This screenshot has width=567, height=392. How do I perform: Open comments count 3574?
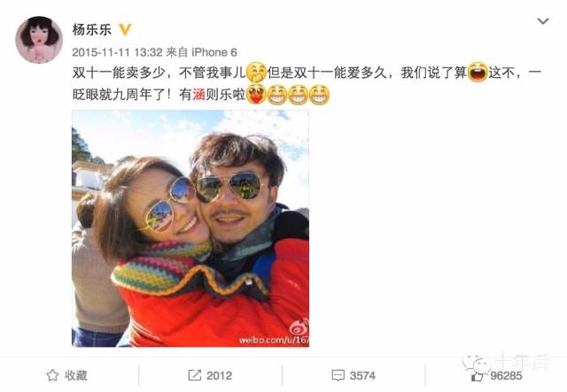(362, 376)
